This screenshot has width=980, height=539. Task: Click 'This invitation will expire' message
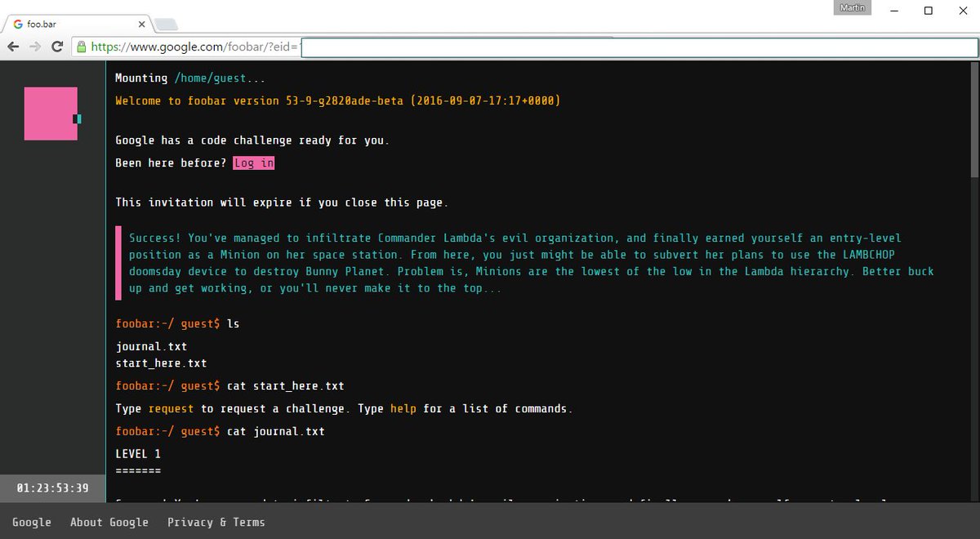coord(282,203)
